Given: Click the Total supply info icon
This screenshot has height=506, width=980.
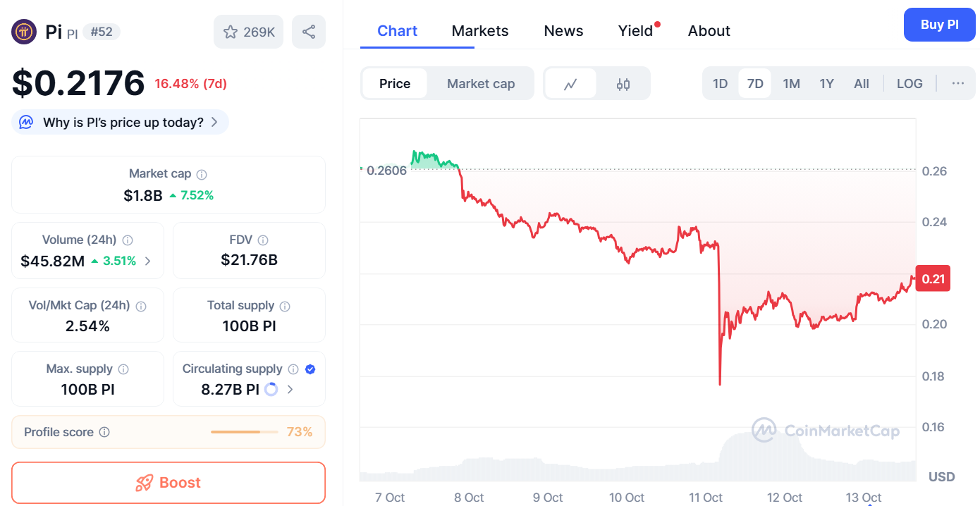Looking at the screenshot, I should pos(285,306).
